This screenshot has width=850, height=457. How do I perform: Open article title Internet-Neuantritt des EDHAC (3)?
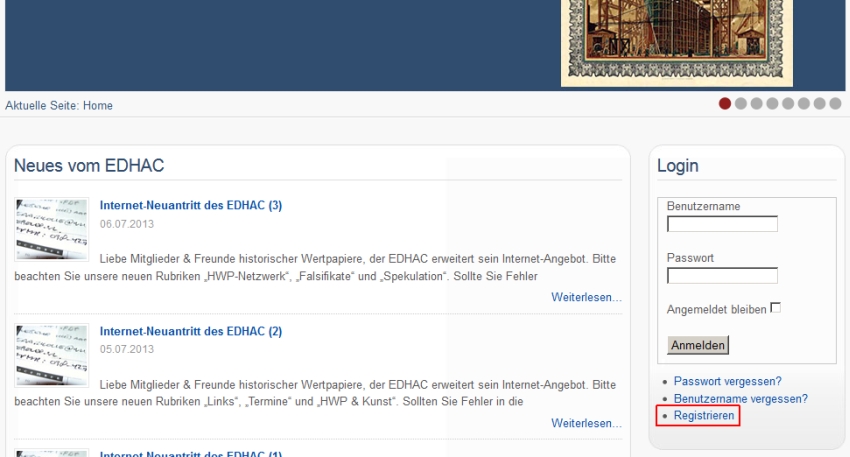[x=191, y=205]
